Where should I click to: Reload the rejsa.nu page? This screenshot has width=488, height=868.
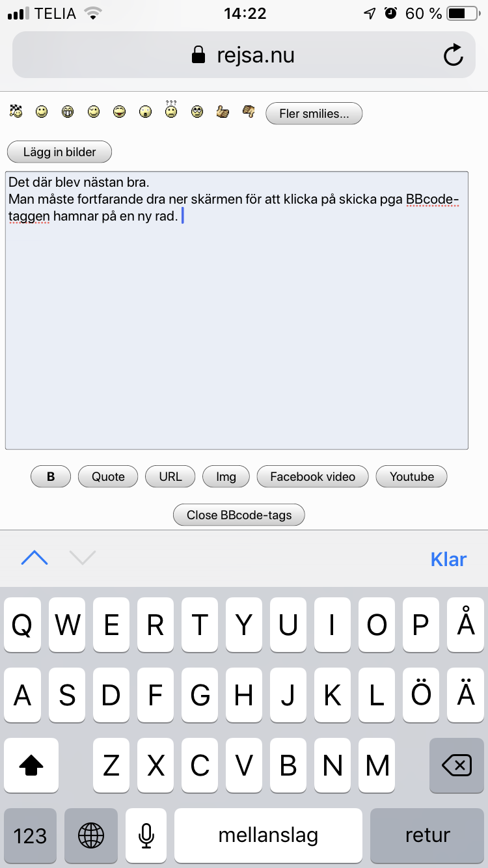click(x=454, y=55)
